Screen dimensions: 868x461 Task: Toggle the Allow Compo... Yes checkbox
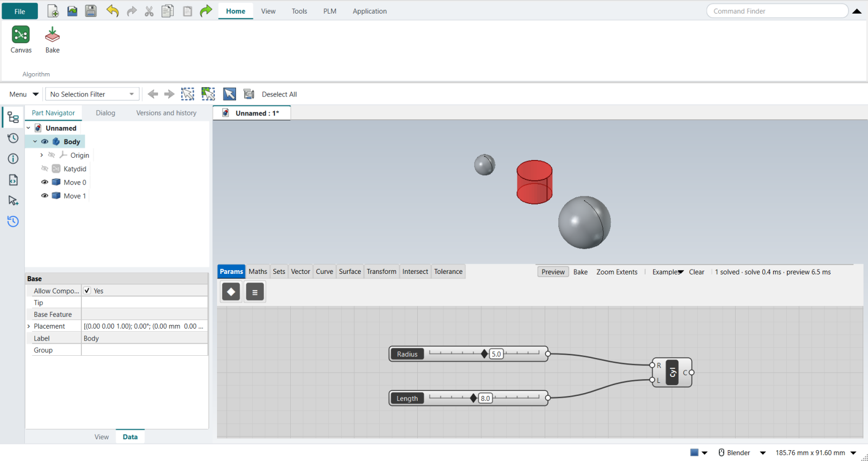pos(87,291)
